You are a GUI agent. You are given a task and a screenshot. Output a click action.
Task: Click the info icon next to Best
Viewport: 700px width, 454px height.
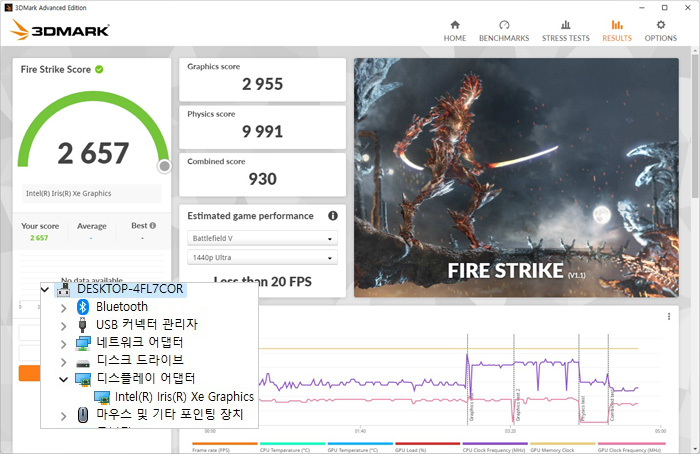pyautogui.click(x=153, y=225)
